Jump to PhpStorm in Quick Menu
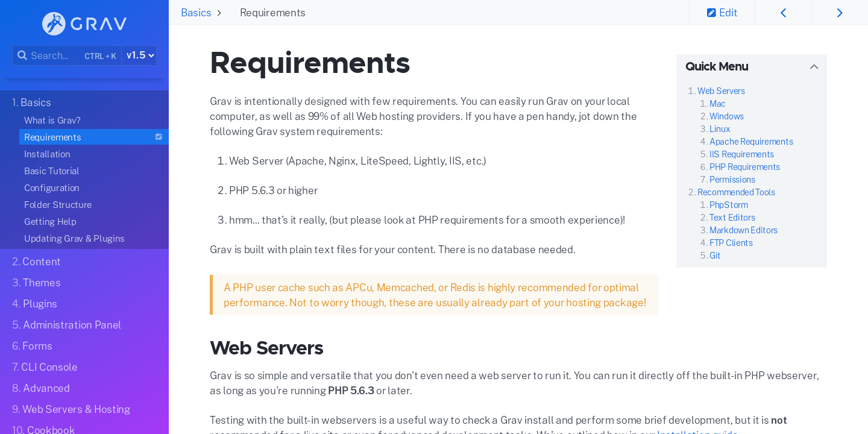 pyautogui.click(x=729, y=205)
